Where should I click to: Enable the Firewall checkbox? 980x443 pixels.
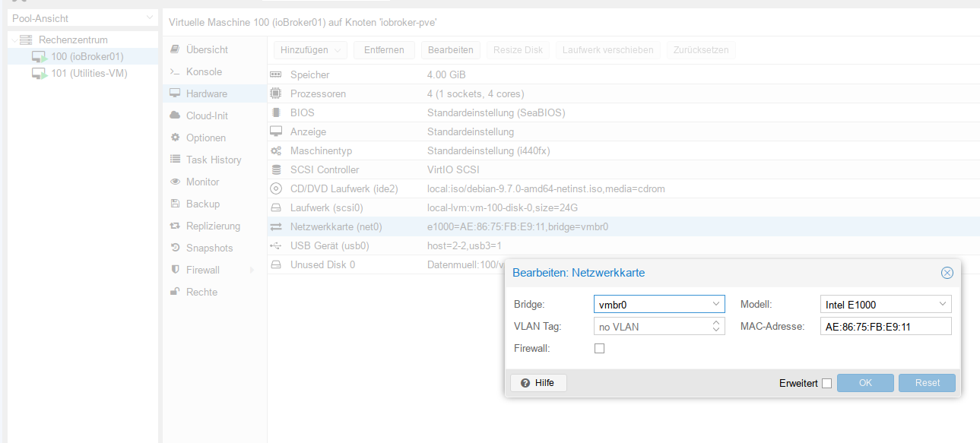pyautogui.click(x=599, y=349)
